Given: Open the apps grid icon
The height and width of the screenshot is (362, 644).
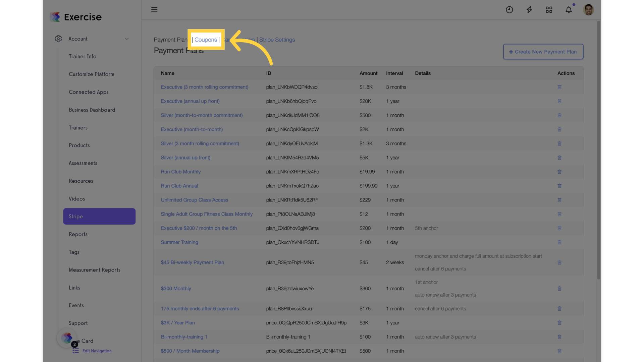Looking at the screenshot, I should click(x=549, y=10).
